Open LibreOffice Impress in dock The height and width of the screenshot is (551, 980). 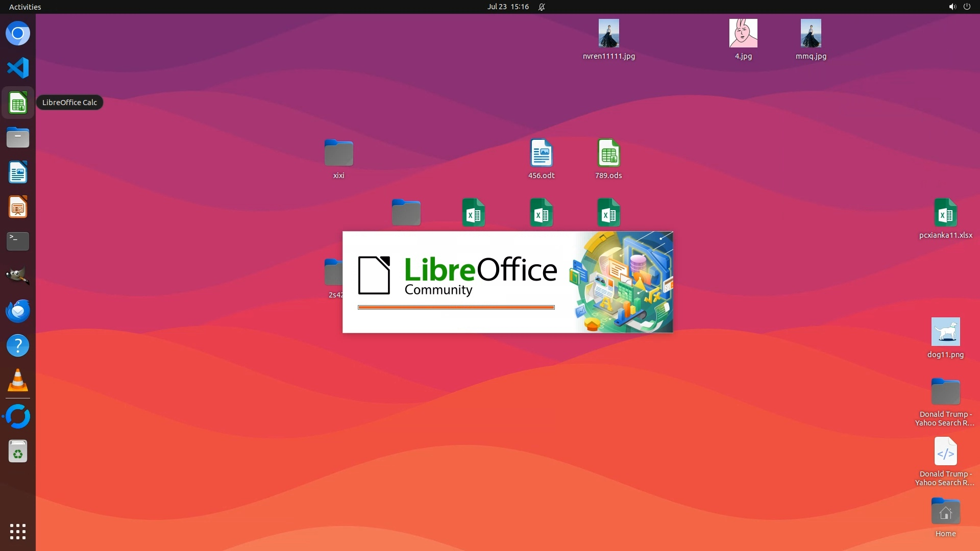(x=18, y=207)
